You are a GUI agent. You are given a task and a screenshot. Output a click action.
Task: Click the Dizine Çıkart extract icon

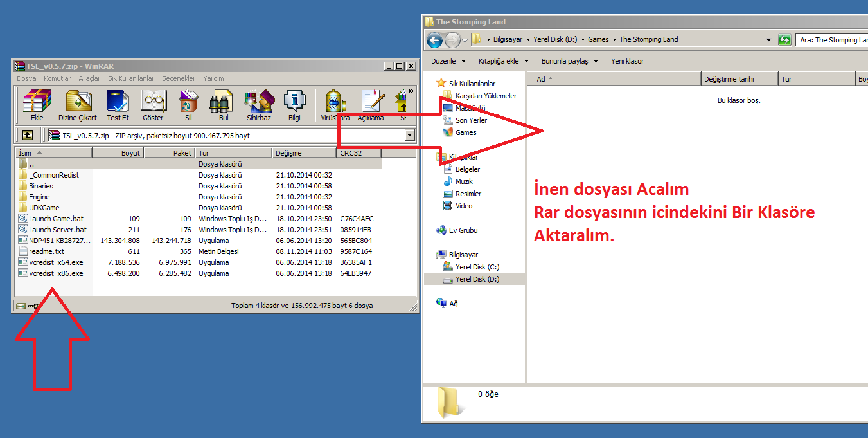(x=78, y=105)
